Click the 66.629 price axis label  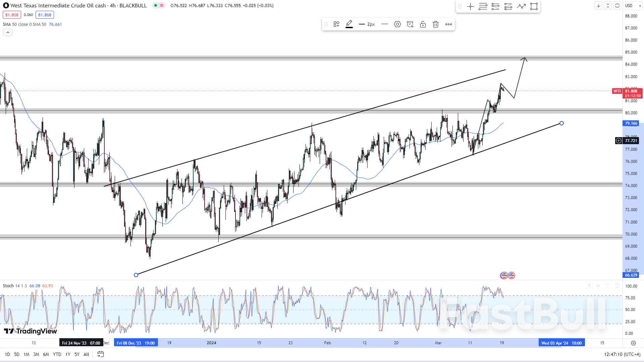tap(631, 275)
